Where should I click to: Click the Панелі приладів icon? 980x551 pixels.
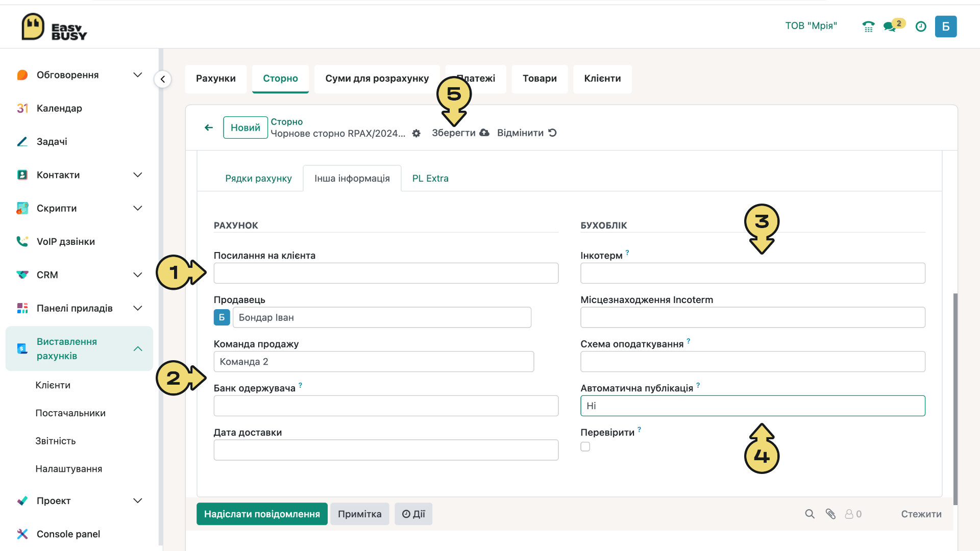(22, 308)
